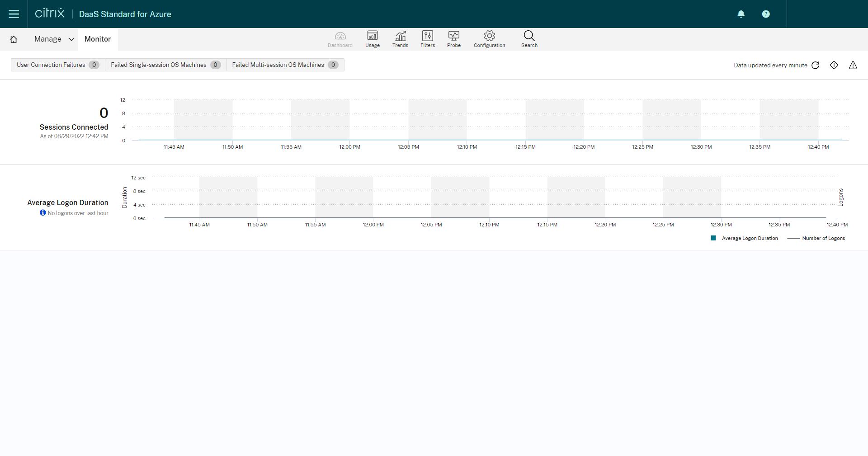This screenshot has width=868, height=456.
Task: Go to the Home icon
Action: [14, 39]
